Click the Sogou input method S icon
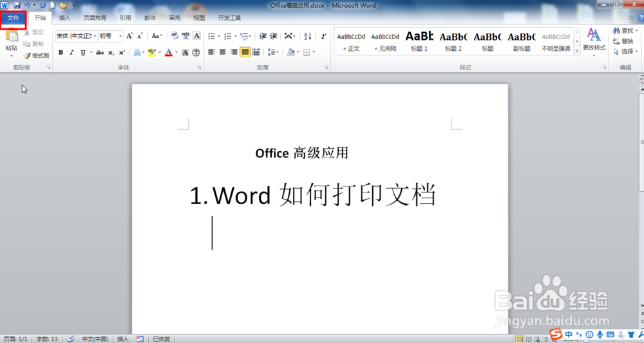644x343 pixels. (556, 334)
